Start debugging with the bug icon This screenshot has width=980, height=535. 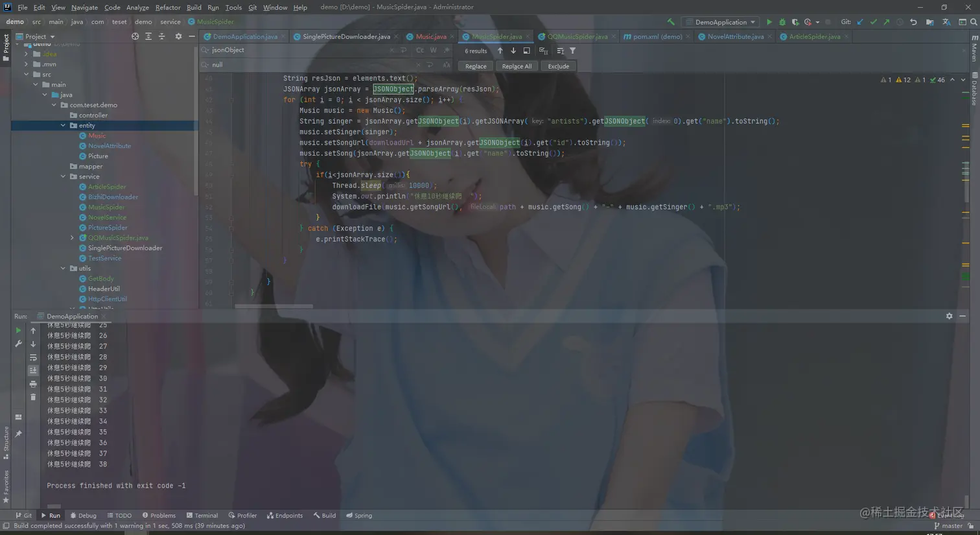[782, 22]
